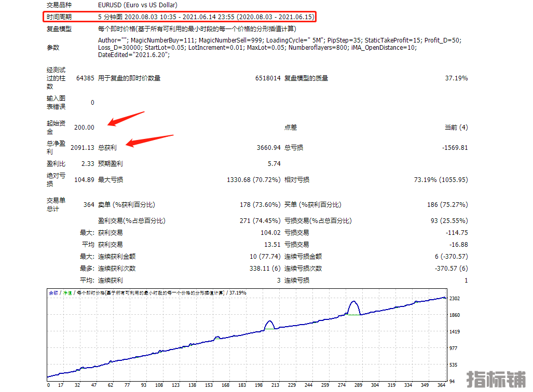Click the EURUSD (Euro vs US Dollar) symbol text
The image size is (533, 392).
tap(138, 5)
